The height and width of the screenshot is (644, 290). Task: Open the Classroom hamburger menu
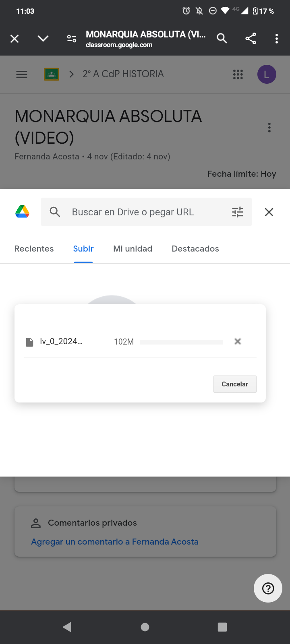click(x=22, y=74)
